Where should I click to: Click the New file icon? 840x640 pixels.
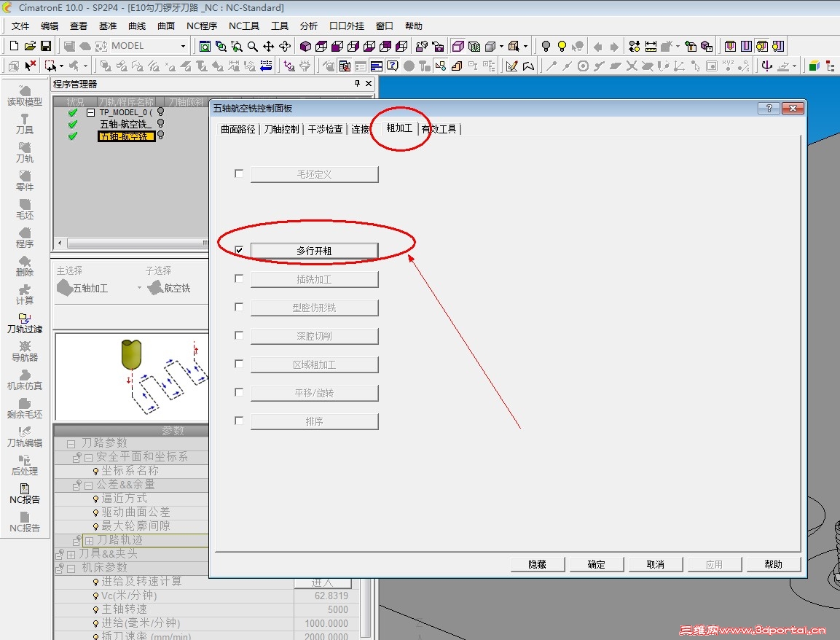click(15, 46)
